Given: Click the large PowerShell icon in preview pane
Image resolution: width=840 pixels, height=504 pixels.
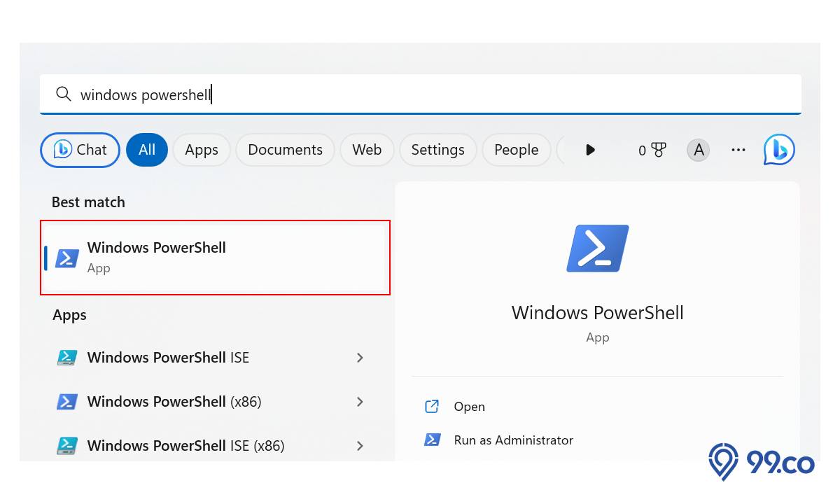Looking at the screenshot, I should pos(598,248).
